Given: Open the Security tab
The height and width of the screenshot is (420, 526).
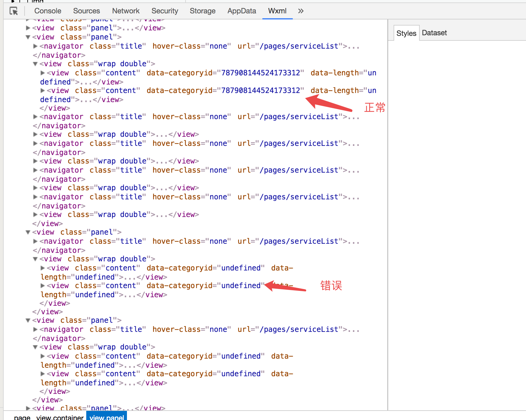Looking at the screenshot, I should [165, 11].
